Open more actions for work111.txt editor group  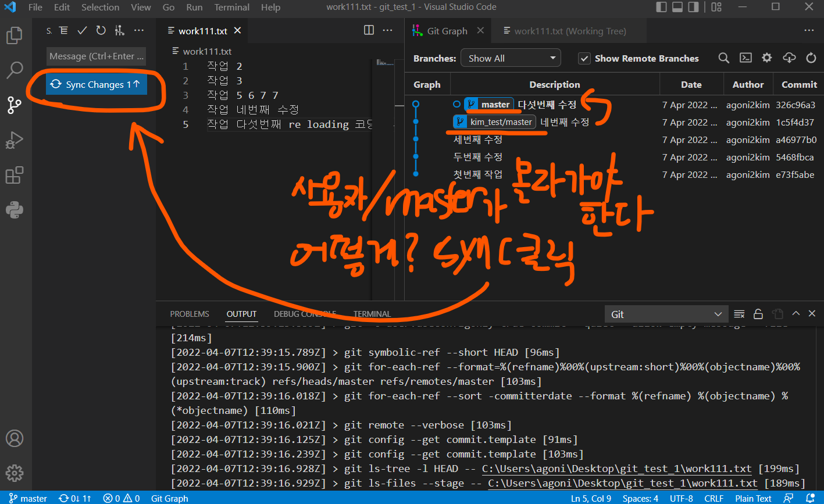pyautogui.click(x=388, y=30)
